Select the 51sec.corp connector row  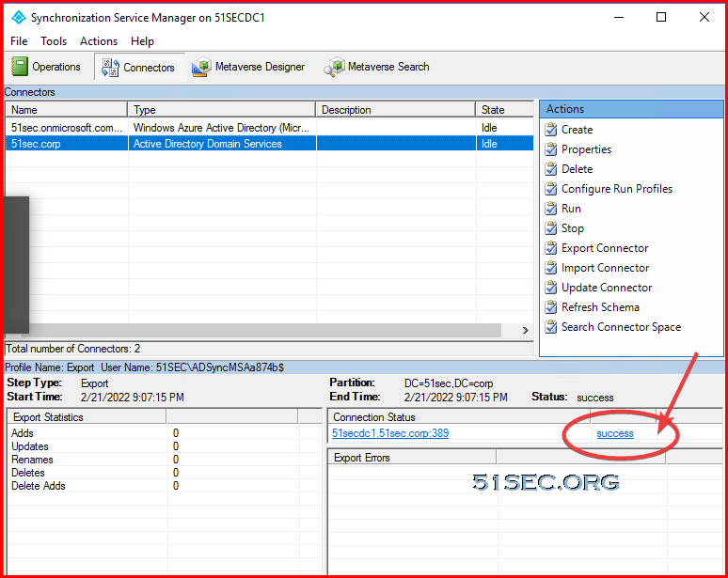270,144
